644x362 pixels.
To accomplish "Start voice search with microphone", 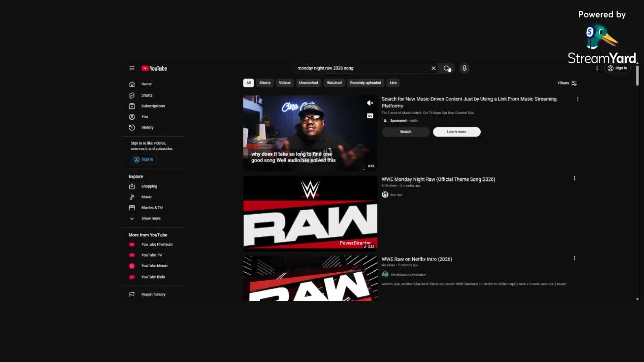I will tap(464, 68).
